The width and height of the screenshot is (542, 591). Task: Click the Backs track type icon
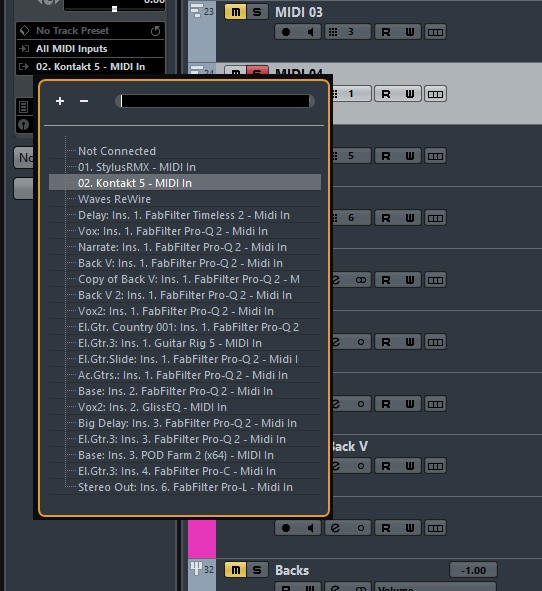click(196, 568)
